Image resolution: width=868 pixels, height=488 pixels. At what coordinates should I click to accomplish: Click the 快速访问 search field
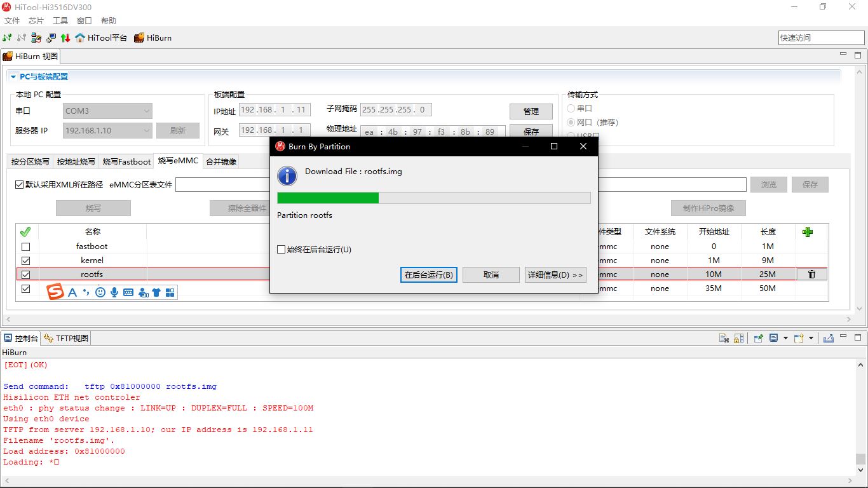(821, 37)
